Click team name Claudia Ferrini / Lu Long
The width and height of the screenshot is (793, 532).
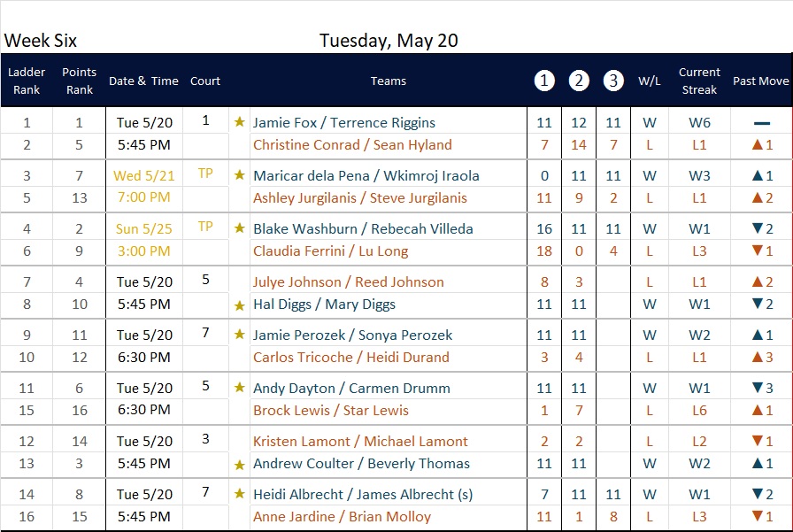coord(330,251)
